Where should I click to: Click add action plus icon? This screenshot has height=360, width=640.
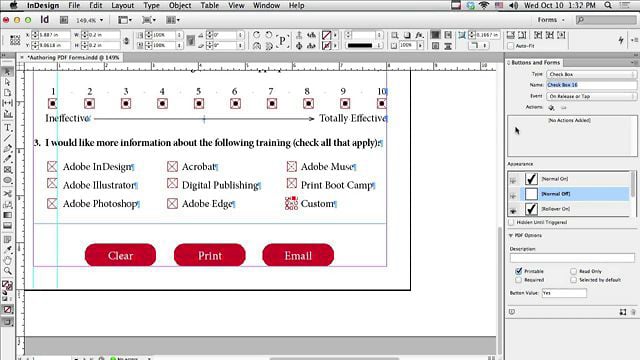(x=551, y=108)
